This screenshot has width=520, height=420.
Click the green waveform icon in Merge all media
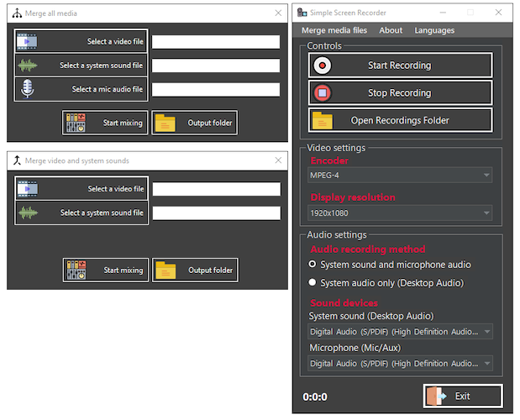click(x=27, y=66)
